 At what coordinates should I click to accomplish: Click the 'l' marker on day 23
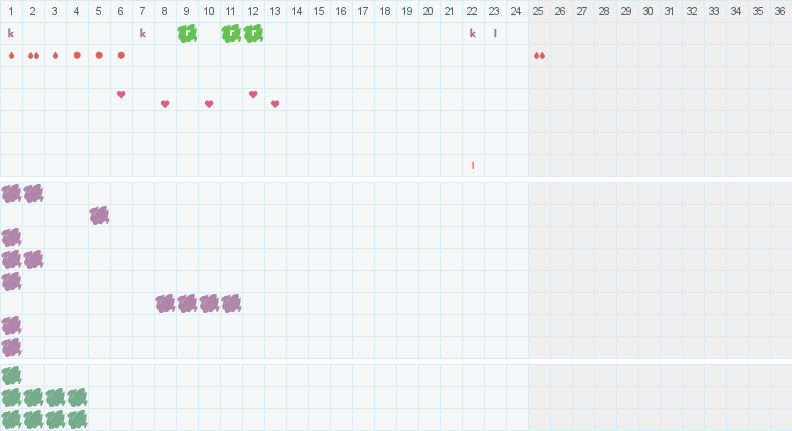[495, 33]
